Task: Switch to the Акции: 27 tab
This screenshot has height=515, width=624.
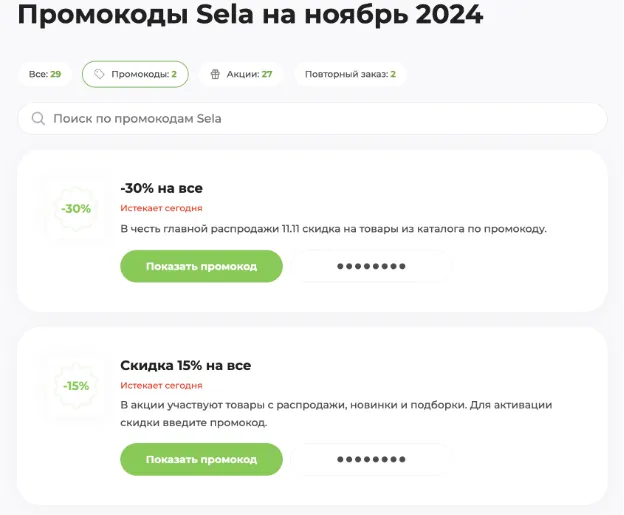Action: [x=241, y=74]
